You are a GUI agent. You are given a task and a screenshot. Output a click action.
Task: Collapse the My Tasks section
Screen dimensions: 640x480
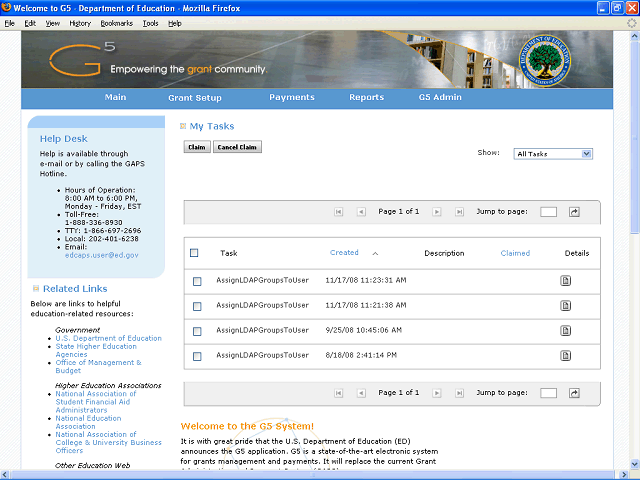[183, 127]
